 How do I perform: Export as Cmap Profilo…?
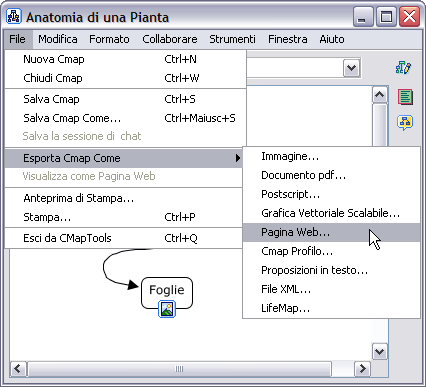[331, 251]
